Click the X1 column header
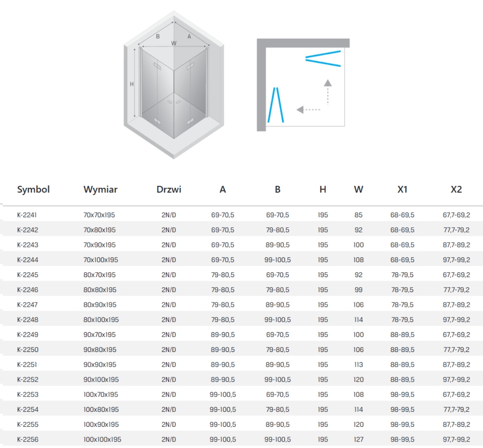 [x=402, y=189]
